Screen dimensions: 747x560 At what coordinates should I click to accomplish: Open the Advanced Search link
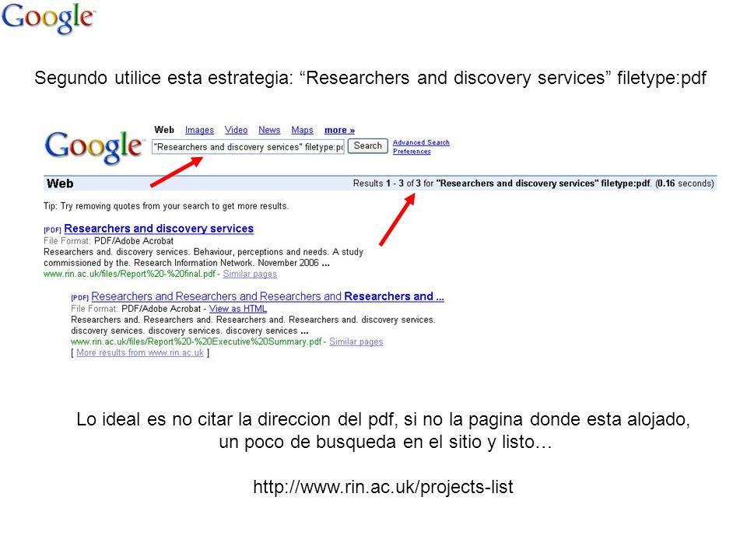pyautogui.click(x=421, y=142)
